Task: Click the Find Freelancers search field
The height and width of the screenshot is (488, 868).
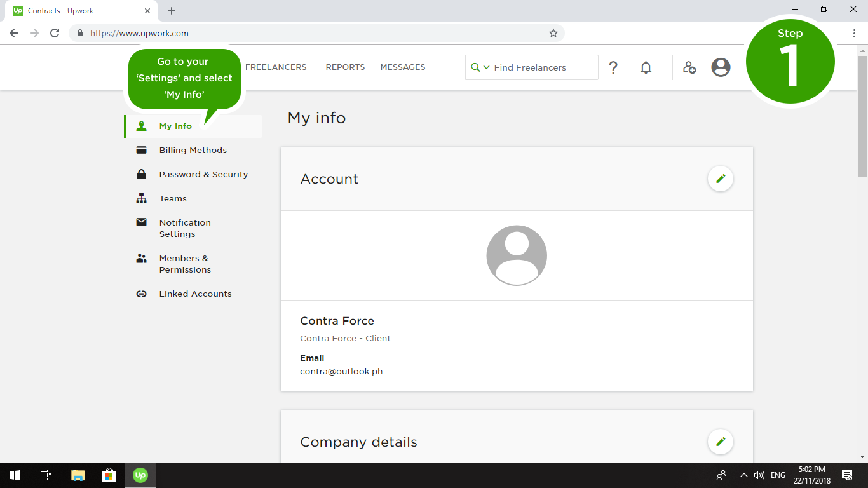Action: click(x=543, y=67)
